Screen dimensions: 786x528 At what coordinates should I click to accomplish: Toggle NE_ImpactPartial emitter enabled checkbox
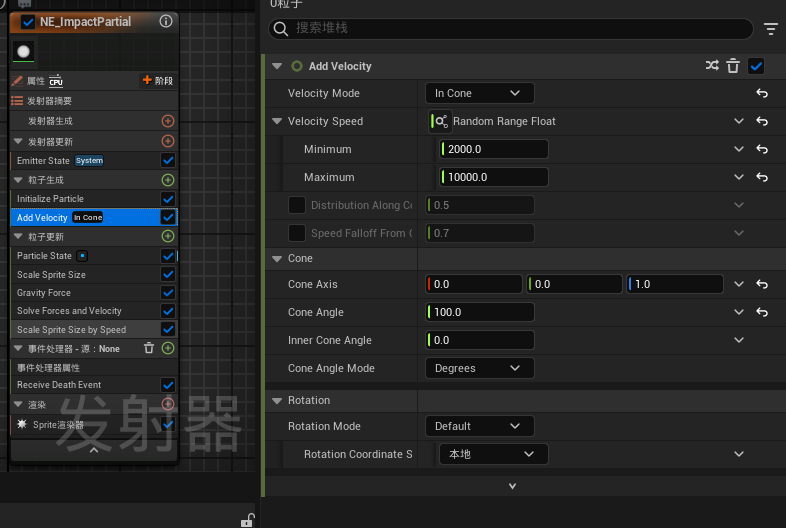coord(28,22)
